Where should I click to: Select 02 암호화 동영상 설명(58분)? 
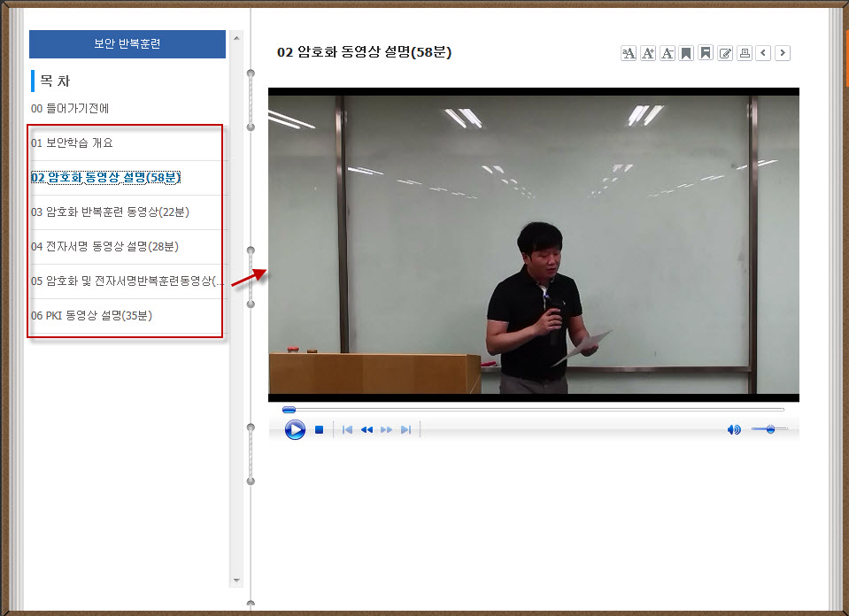(105, 178)
